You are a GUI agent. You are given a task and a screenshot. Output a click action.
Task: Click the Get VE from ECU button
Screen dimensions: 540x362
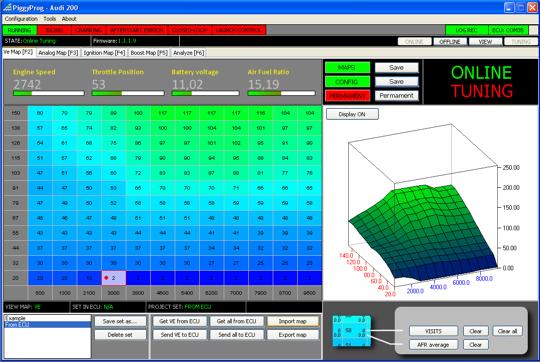click(x=179, y=321)
